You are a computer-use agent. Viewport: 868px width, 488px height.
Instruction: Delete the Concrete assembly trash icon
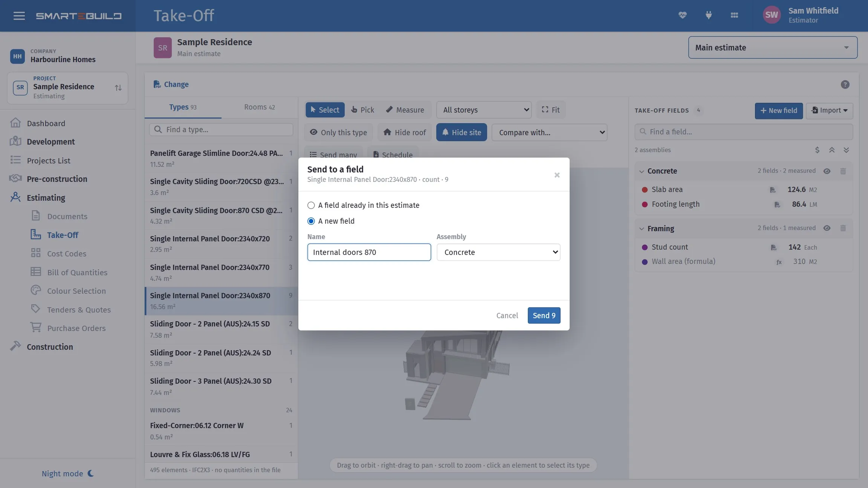(843, 171)
